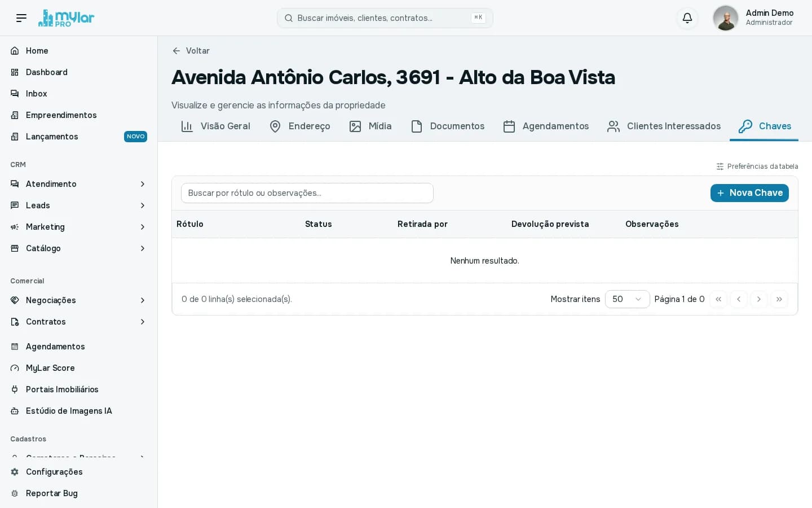The height and width of the screenshot is (508, 812).
Task: Switch to the Agendamentos property tab
Action: click(546, 126)
